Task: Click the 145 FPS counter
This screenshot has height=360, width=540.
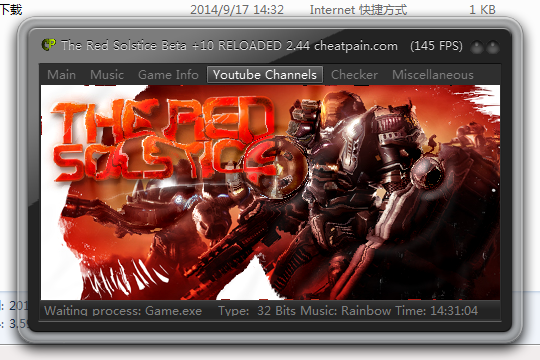Action: (x=436, y=46)
